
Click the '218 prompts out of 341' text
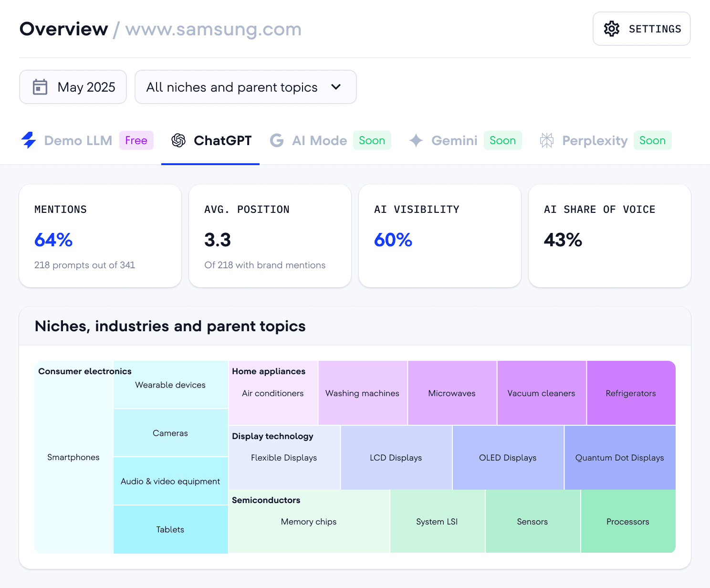pyautogui.click(x=84, y=265)
